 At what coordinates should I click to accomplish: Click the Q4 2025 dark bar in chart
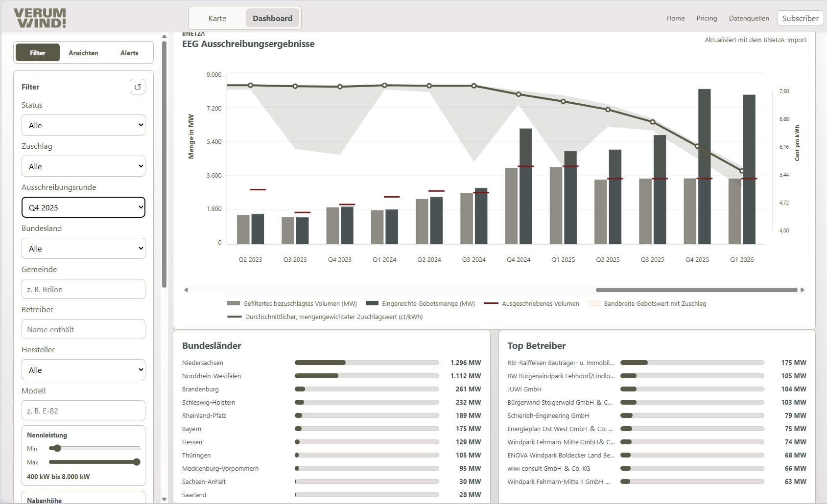(x=704, y=166)
